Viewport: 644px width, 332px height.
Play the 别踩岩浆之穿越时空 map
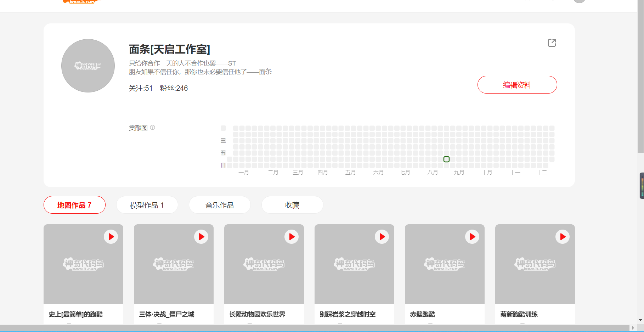382,237
